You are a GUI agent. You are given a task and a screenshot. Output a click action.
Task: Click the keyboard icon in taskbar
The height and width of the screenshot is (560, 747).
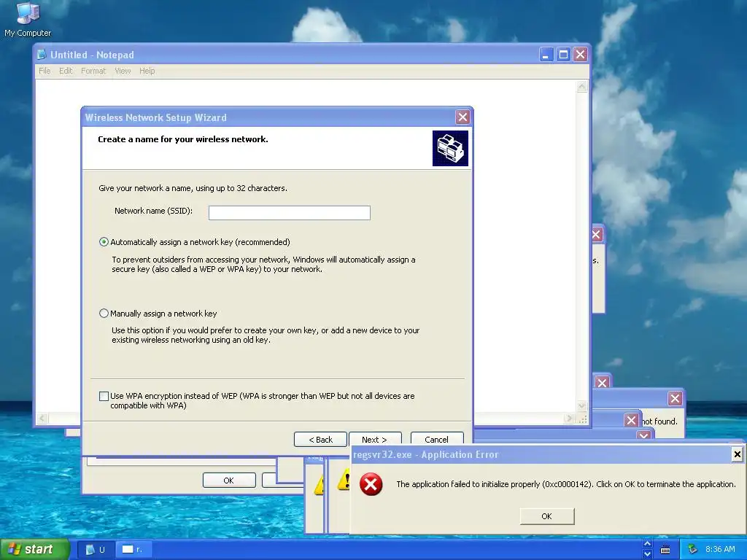pos(665,550)
